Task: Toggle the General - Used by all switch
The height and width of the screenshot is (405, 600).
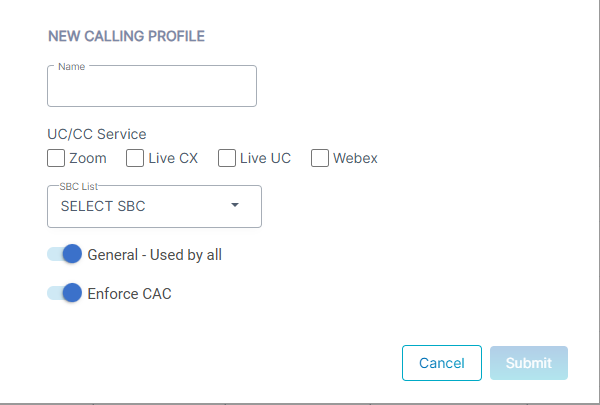Action: pyautogui.click(x=65, y=254)
